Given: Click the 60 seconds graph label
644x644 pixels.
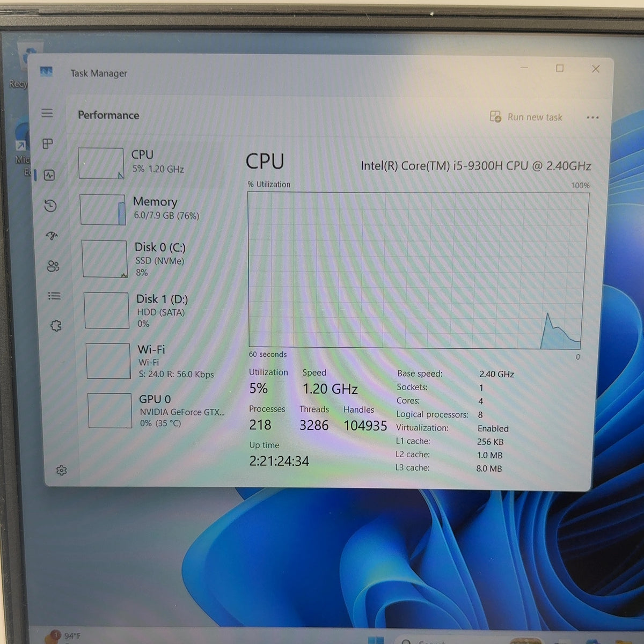Looking at the screenshot, I should point(268,354).
